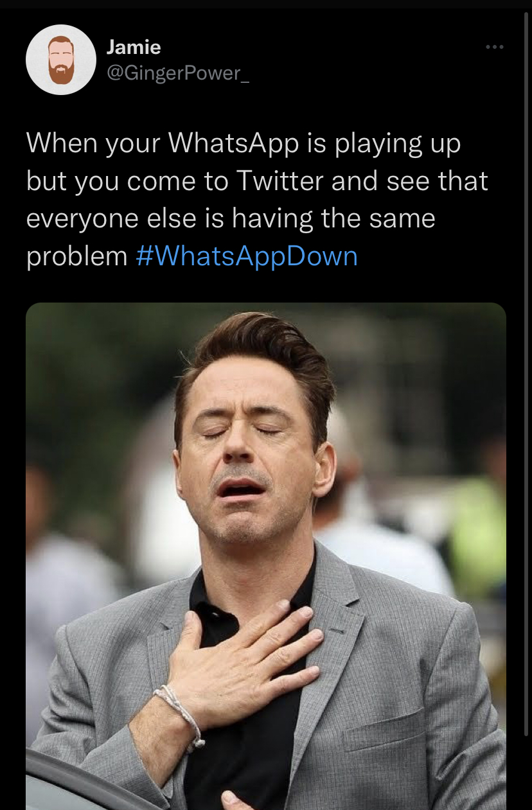Click Jamie's bearded avatar picture
The image size is (532, 810).
(61, 60)
